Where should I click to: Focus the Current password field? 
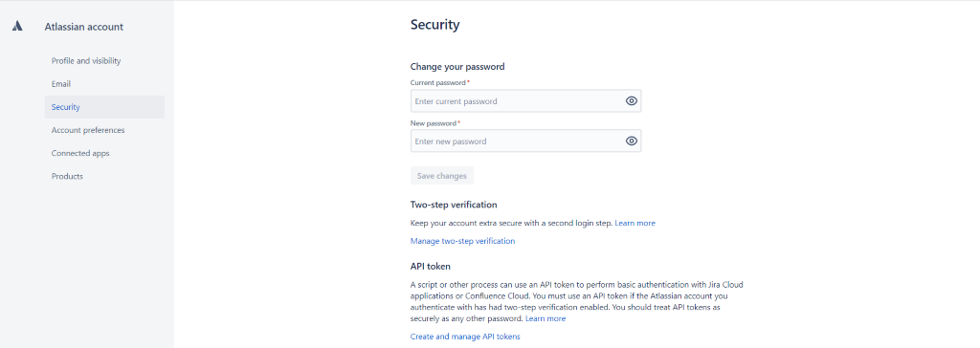[x=525, y=101]
